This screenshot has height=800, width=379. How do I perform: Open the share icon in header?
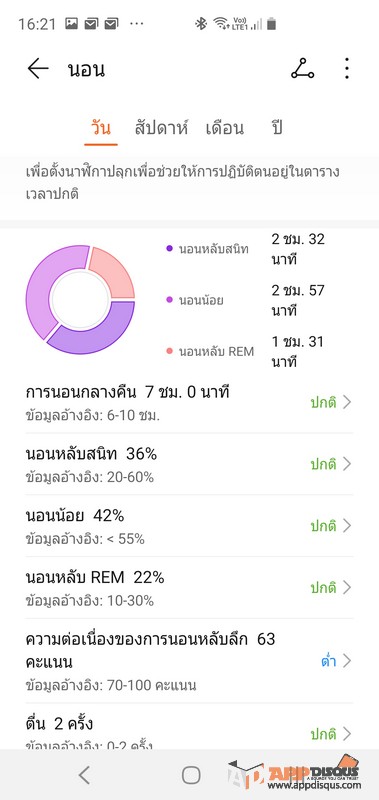point(302,68)
